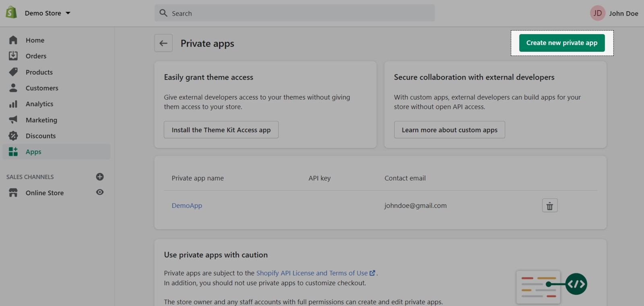The height and width of the screenshot is (306, 644).
Task: Install the Theme Kit Access app
Action: pyautogui.click(x=221, y=130)
